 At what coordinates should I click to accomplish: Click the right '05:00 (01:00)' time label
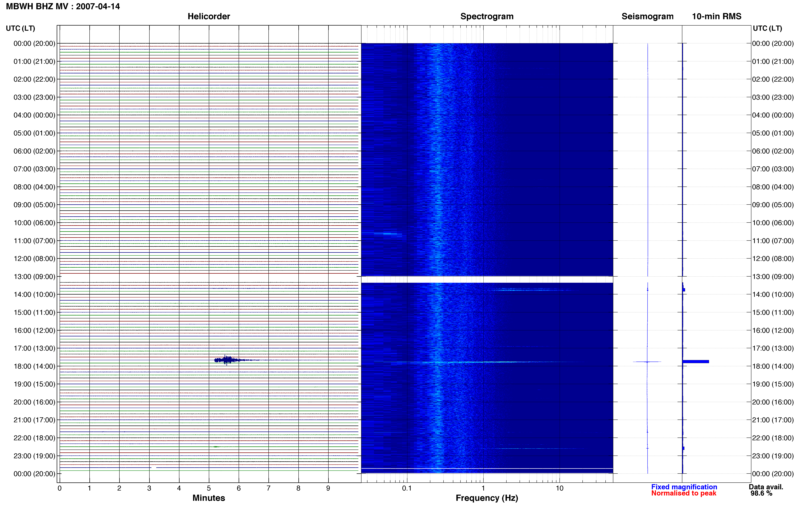coord(773,133)
